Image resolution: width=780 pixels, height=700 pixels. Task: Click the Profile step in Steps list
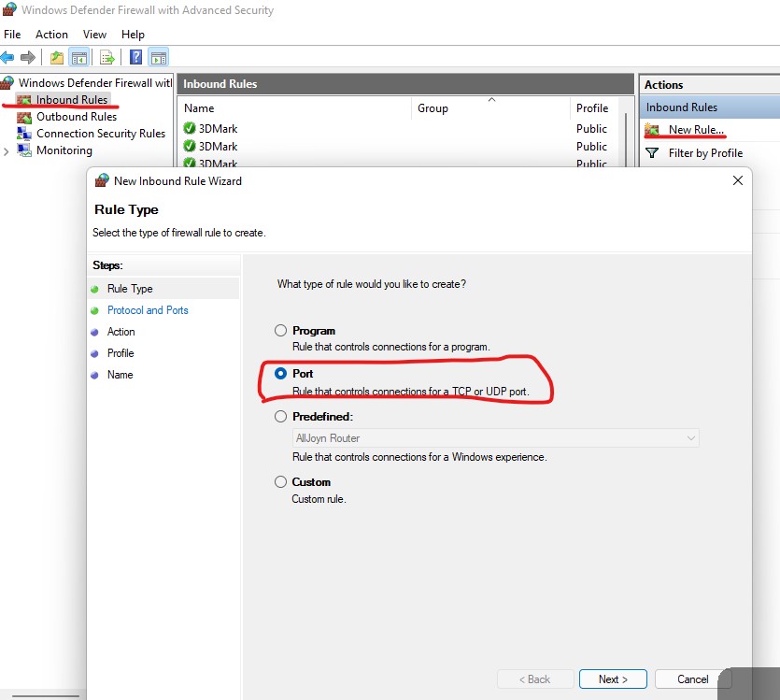click(x=121, y=352)
